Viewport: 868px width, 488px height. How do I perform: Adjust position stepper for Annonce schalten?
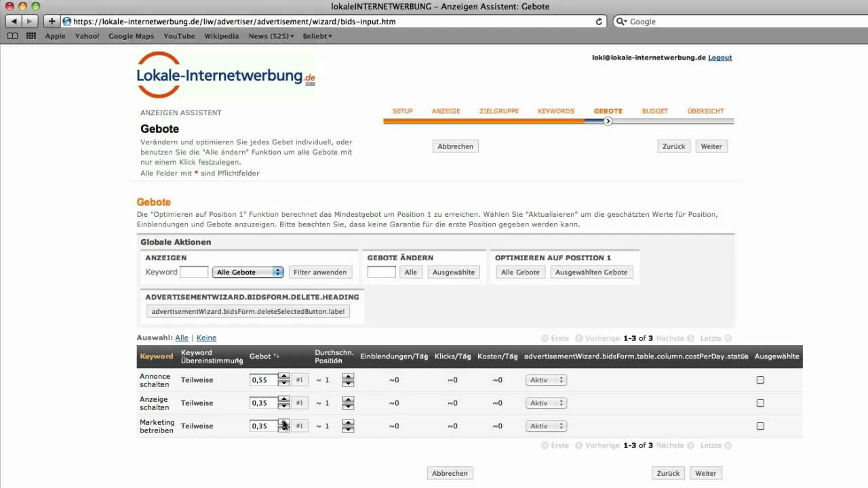click(x=348, y=380)
